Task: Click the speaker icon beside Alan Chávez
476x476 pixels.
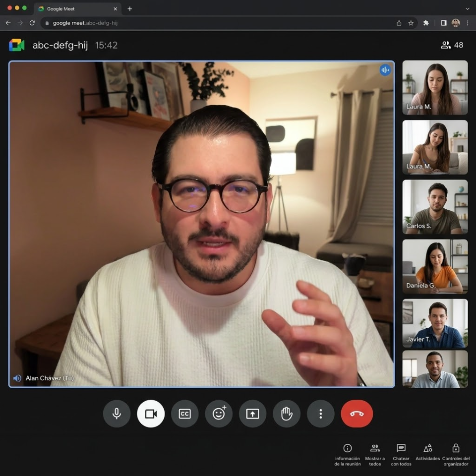Action: pyautogui.click(x=17, y=378)
